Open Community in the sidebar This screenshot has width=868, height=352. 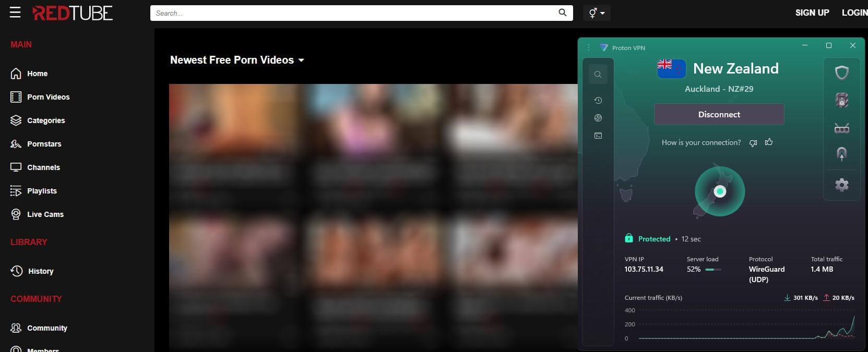coord(39,328)
